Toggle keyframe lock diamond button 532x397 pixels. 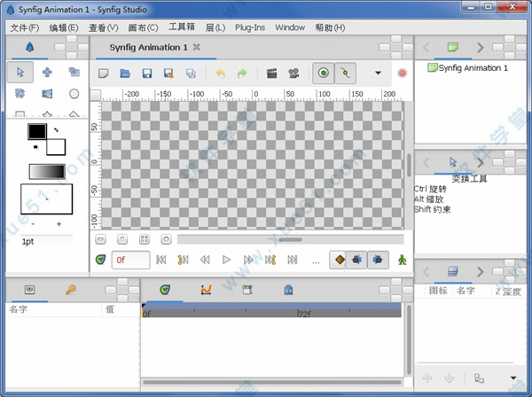tap(340, 260)
